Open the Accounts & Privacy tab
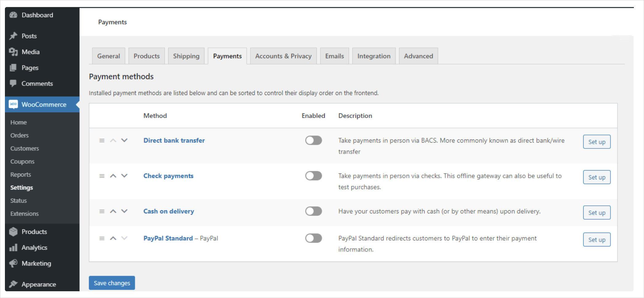The height and width of the screenshot is (298, 644). [283, 56]
